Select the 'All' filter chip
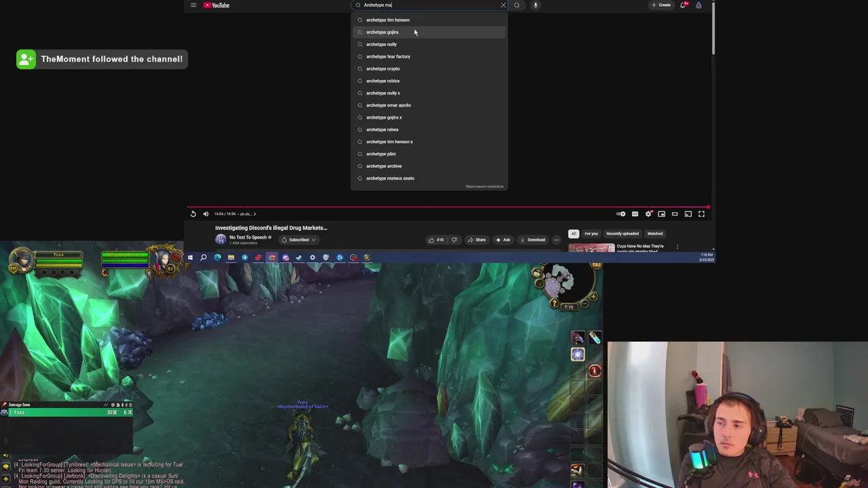 (574, 234)
